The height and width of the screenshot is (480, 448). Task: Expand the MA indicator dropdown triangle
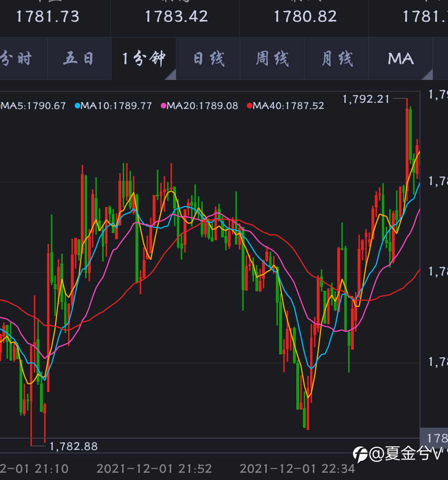[x=428, y=75]
